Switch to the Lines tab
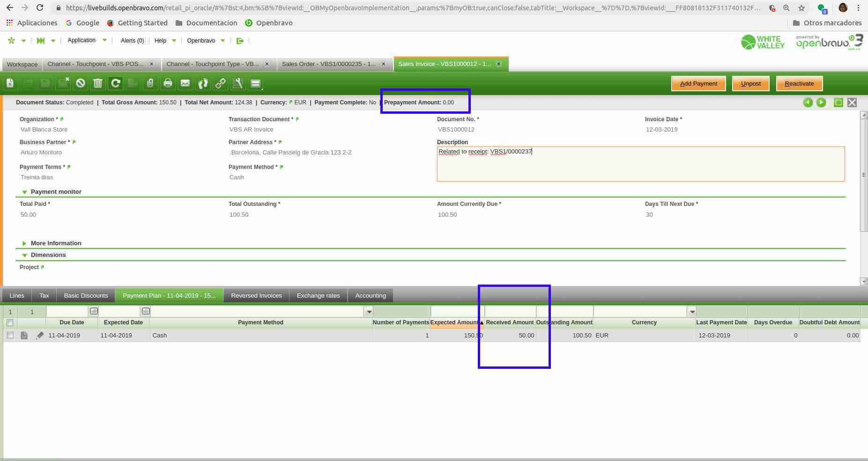 click(17, 295)
